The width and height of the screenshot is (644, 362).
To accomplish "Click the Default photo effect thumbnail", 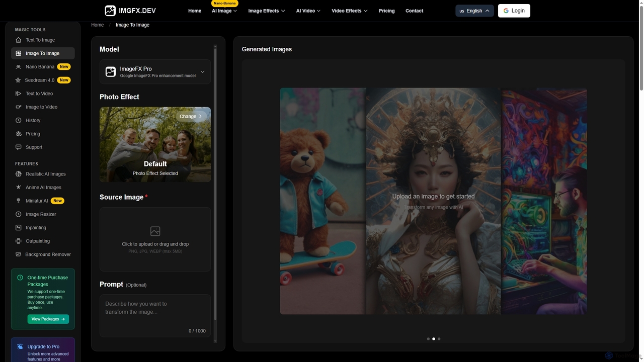I will [x=155, y=144].
